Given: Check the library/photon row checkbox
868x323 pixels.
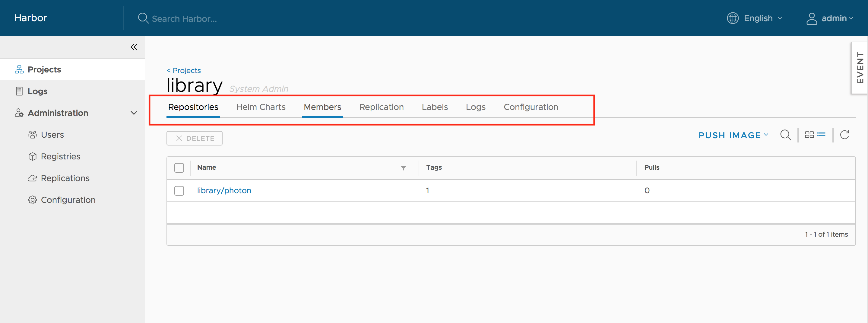Looking at the screenshot, I should coord(179,190).
